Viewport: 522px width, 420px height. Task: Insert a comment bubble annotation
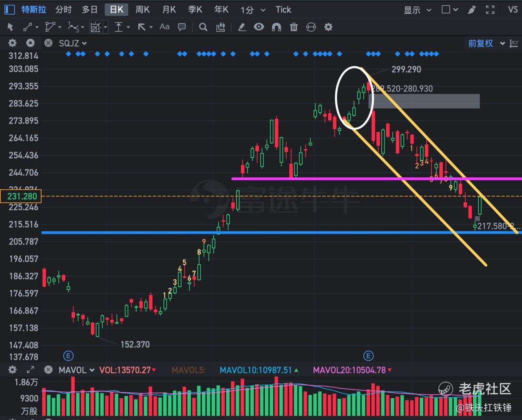(x=182, y=27)
